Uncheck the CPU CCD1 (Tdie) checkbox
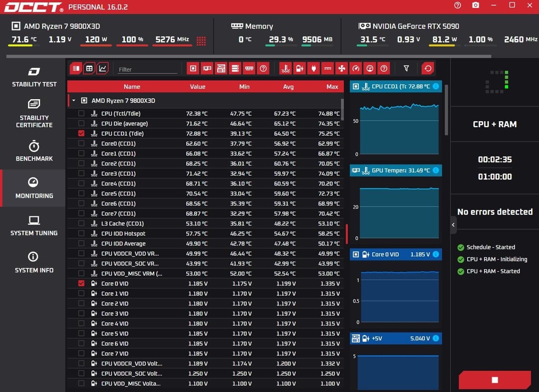The image size is (539, 392). click(81, 134)
